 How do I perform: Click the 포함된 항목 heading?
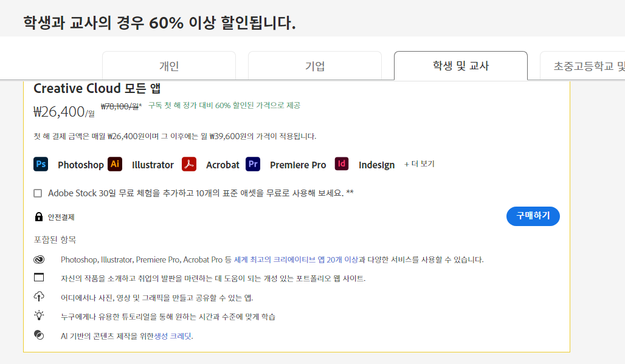55,239
